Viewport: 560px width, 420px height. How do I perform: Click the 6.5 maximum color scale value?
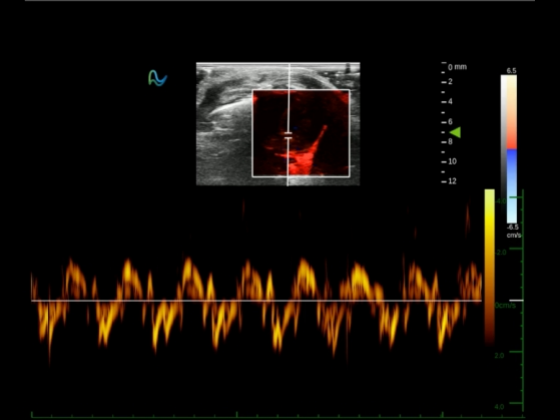tap(511, 71)
